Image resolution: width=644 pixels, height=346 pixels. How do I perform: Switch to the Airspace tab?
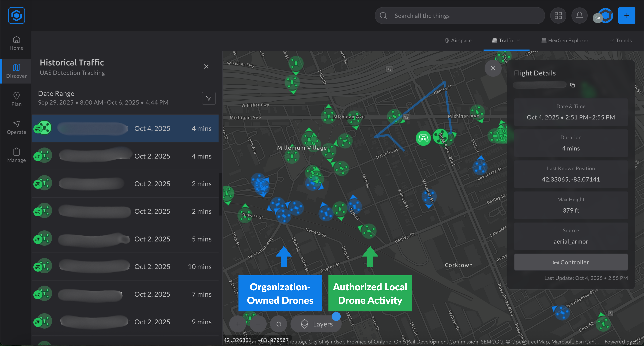(458, 40)
